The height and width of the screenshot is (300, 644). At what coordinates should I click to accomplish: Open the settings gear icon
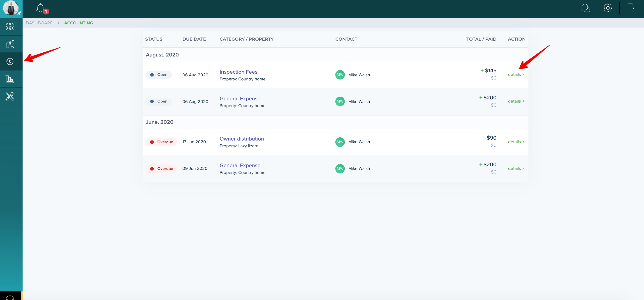click(608, 8)
